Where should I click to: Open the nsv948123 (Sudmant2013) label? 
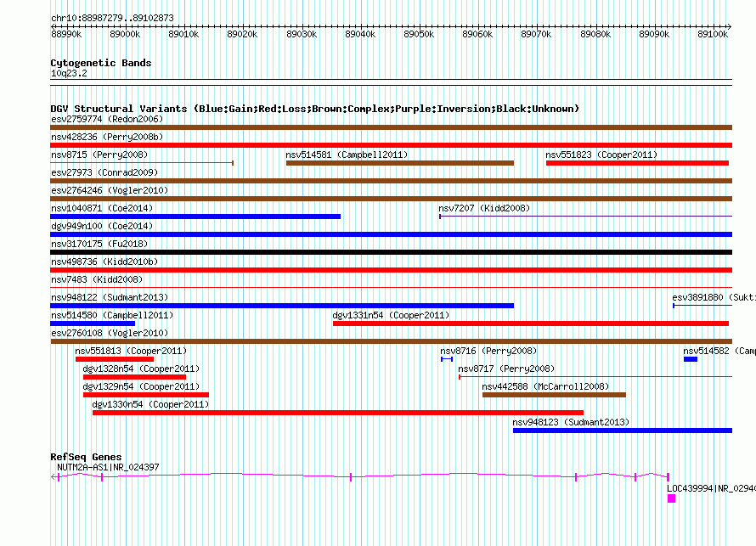(571, 422)
